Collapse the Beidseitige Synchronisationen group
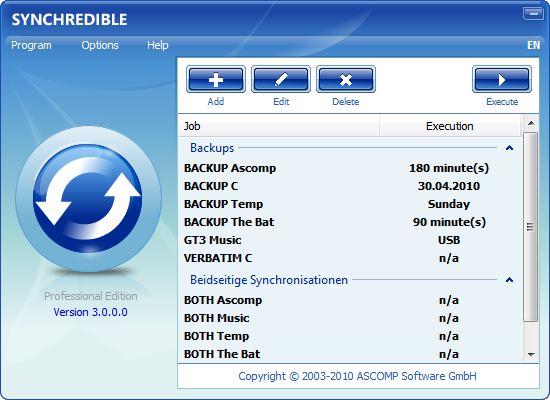This screenshot has width=550, height=400. coord(510,280)
